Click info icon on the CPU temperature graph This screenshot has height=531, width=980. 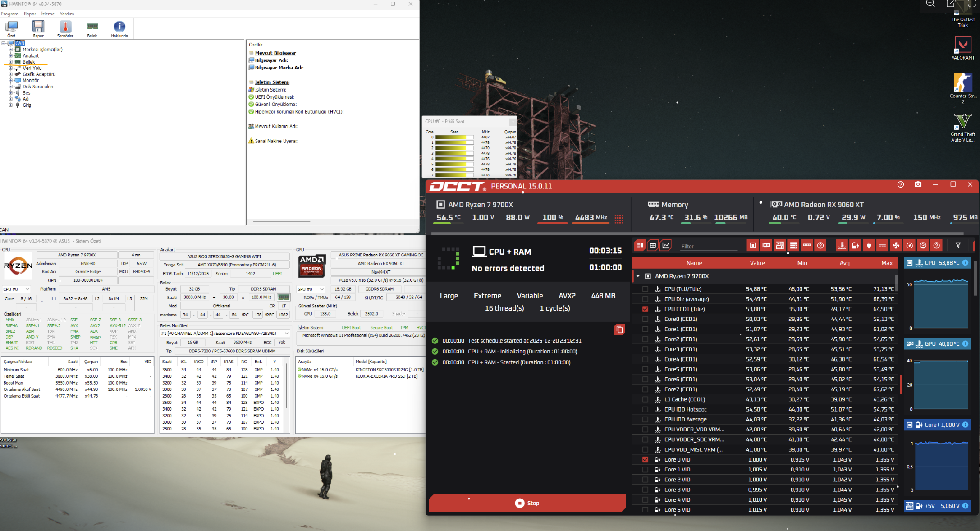[965, 263]
